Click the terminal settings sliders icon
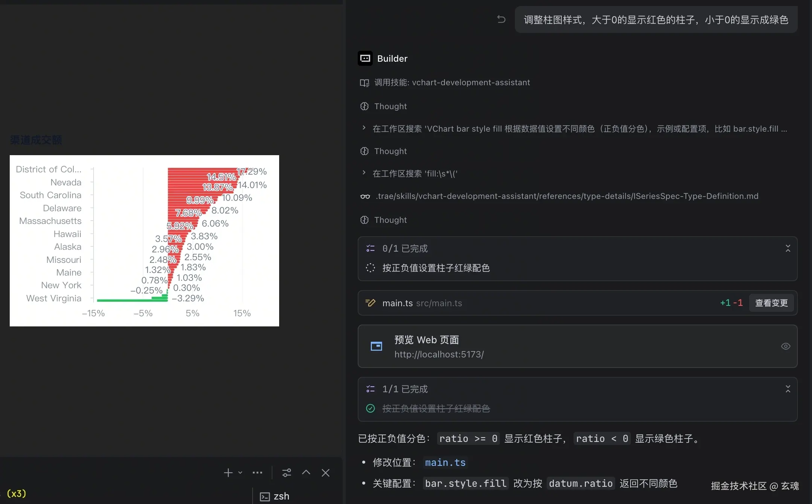The image size is (812, 504). pyautogui.click(x=287, y=473)
